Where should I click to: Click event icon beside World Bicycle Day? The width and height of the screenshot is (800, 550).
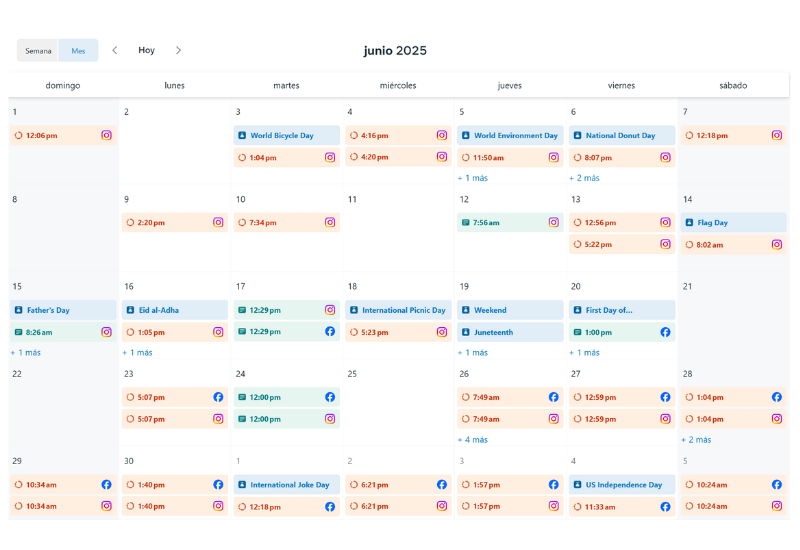pos(242,135)
